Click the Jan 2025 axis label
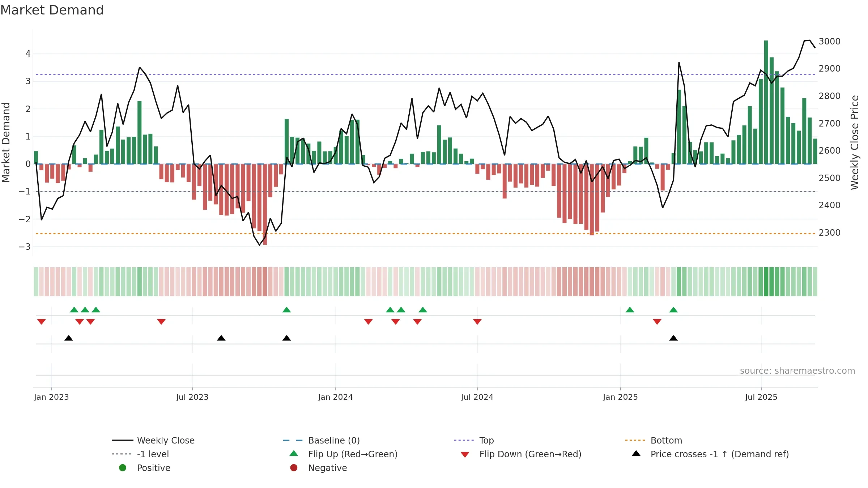 pyautogui.click(x=621, y=397)
